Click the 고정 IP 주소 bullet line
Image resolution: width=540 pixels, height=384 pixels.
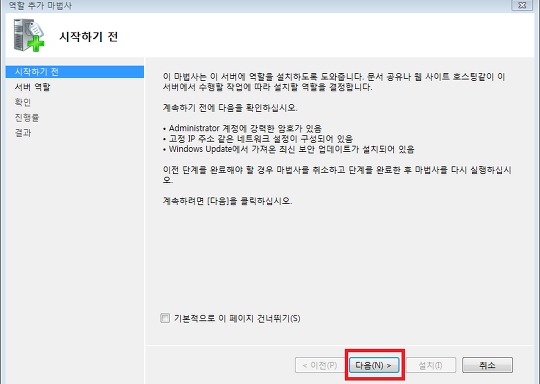[258, 139]
